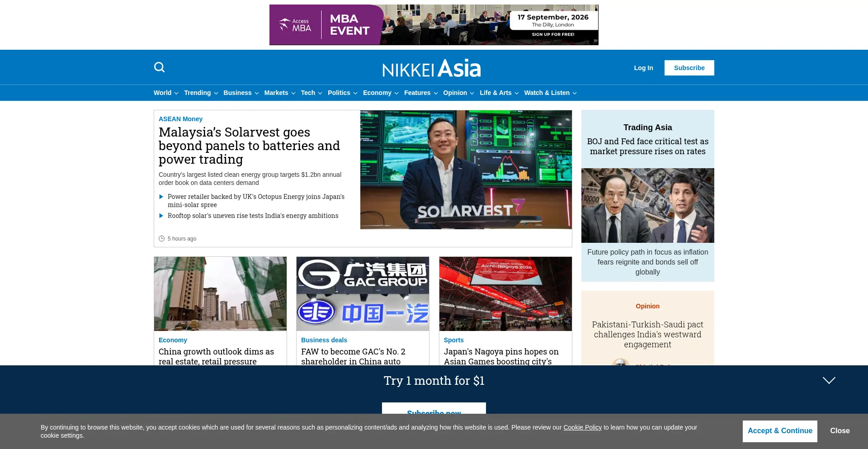Expand the Tech menu chevron
868x449 pixels.
click(x=320, y=93)
